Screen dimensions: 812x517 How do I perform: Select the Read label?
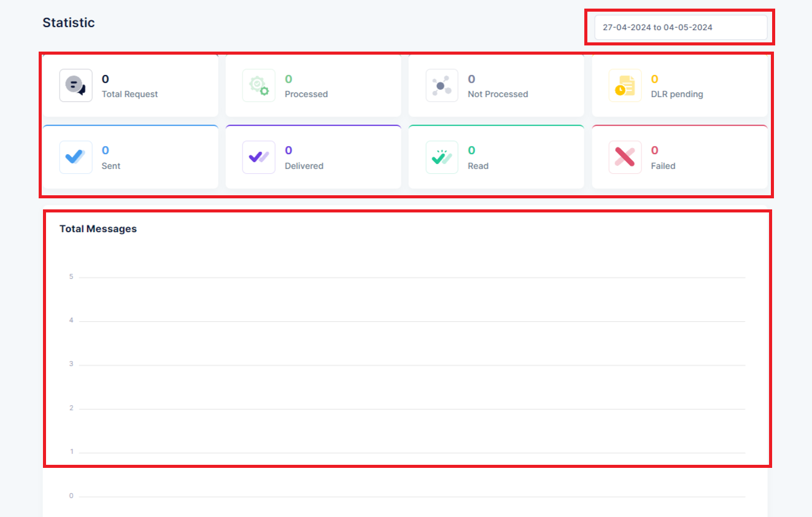(x=478, y=166)
